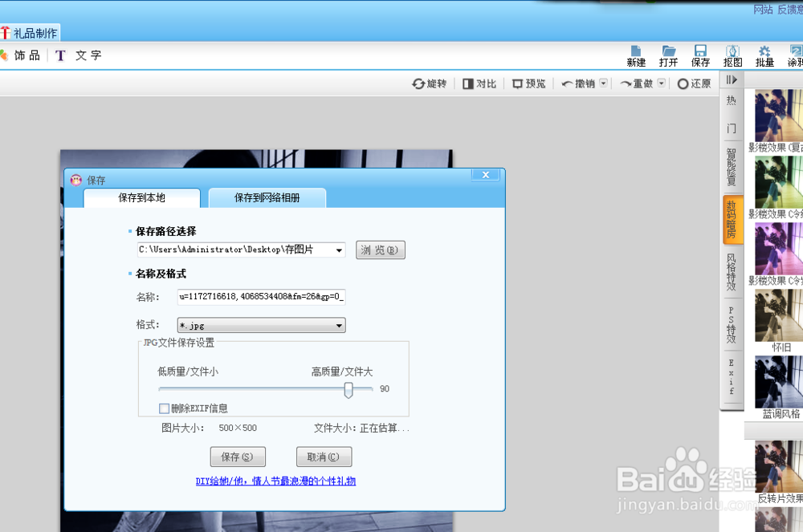Click the 保存 floppy disk toolbar icon
Screen dimensions: 803x532
[700, 56]
